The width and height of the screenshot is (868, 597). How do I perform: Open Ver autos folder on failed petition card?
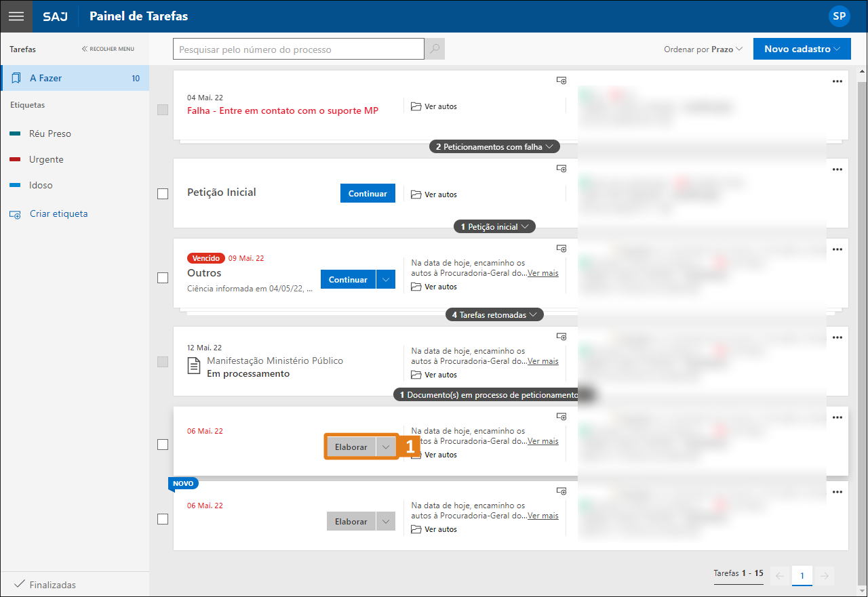434,106
